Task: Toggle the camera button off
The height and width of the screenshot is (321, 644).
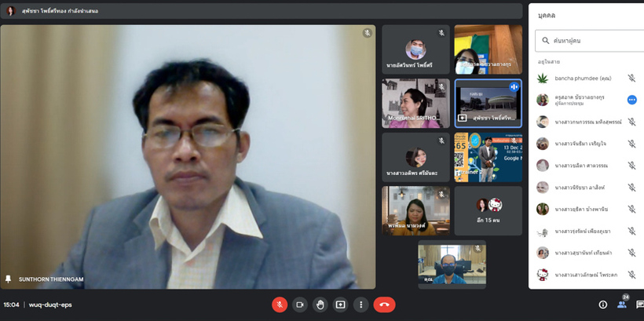Action: pos(300,305)
